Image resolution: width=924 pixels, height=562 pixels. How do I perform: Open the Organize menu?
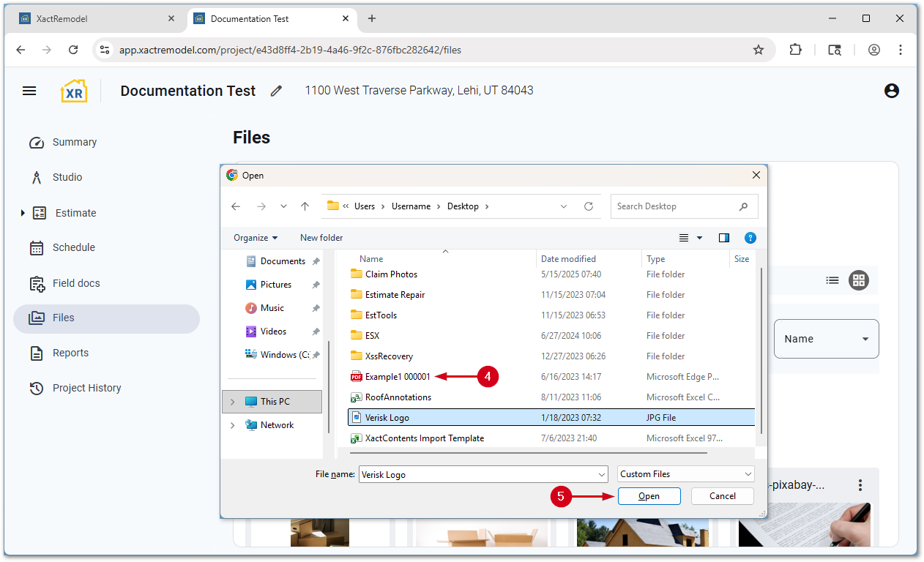[x=256, y=238]
